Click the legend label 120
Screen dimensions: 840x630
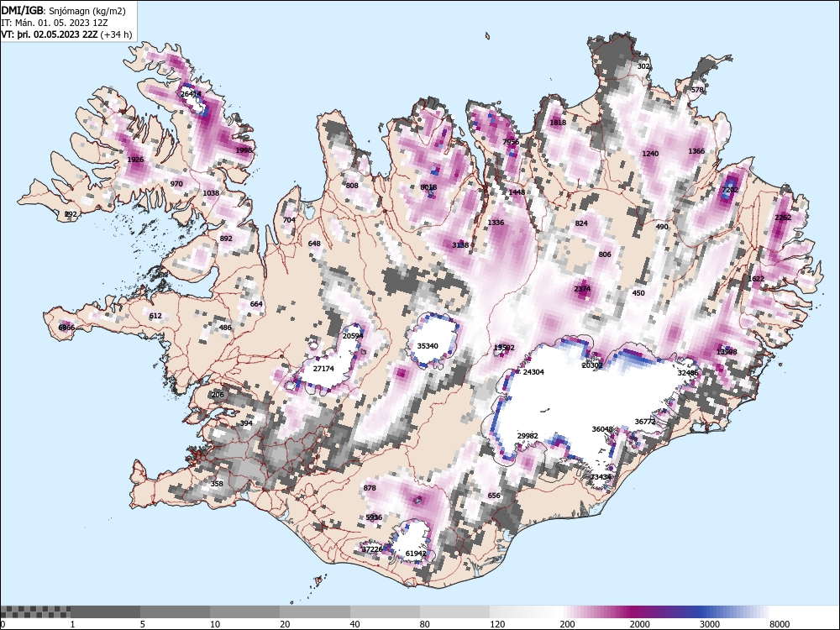497,624
